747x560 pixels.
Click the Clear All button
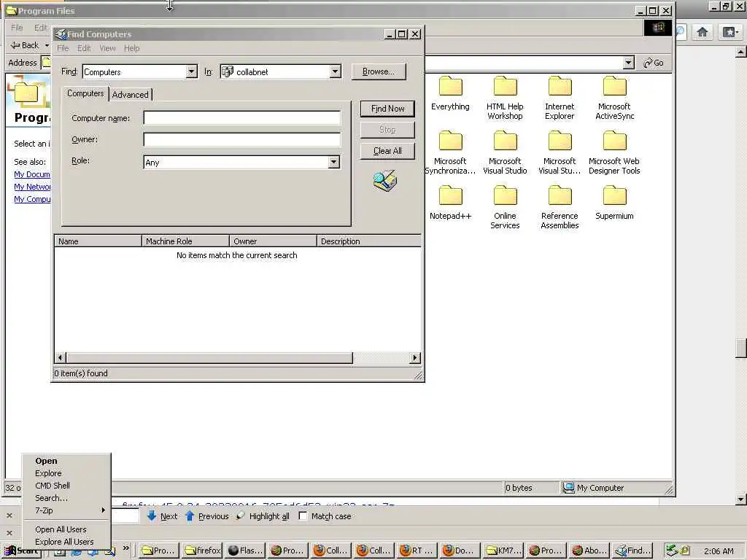(x=388, y=151)
